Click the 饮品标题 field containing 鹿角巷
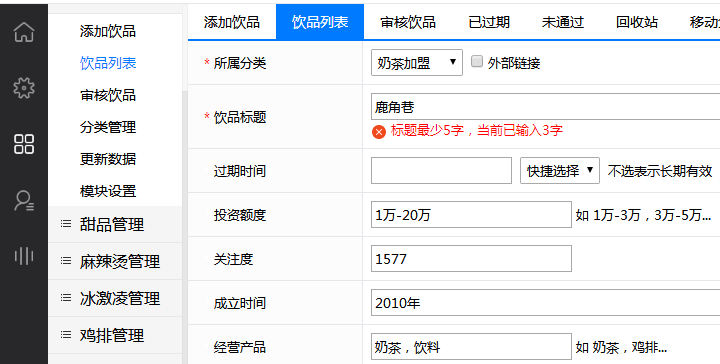The image size is (720, 364). (546, 107)
